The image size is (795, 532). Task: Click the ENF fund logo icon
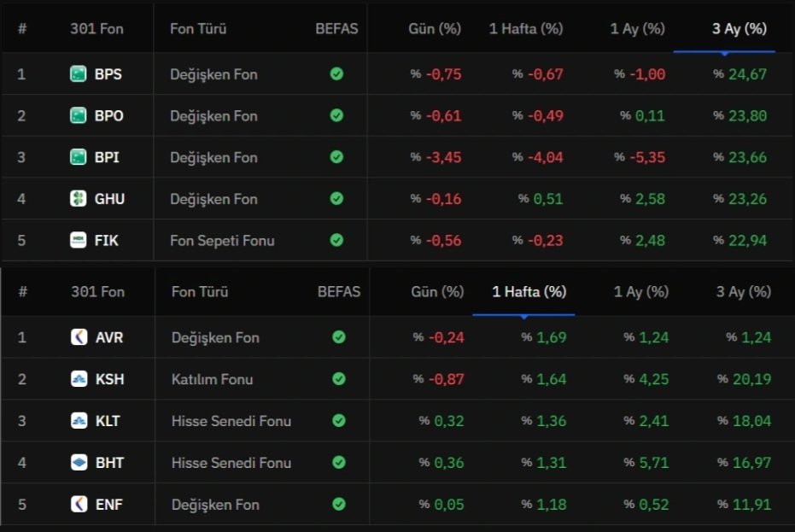[79, 504]
